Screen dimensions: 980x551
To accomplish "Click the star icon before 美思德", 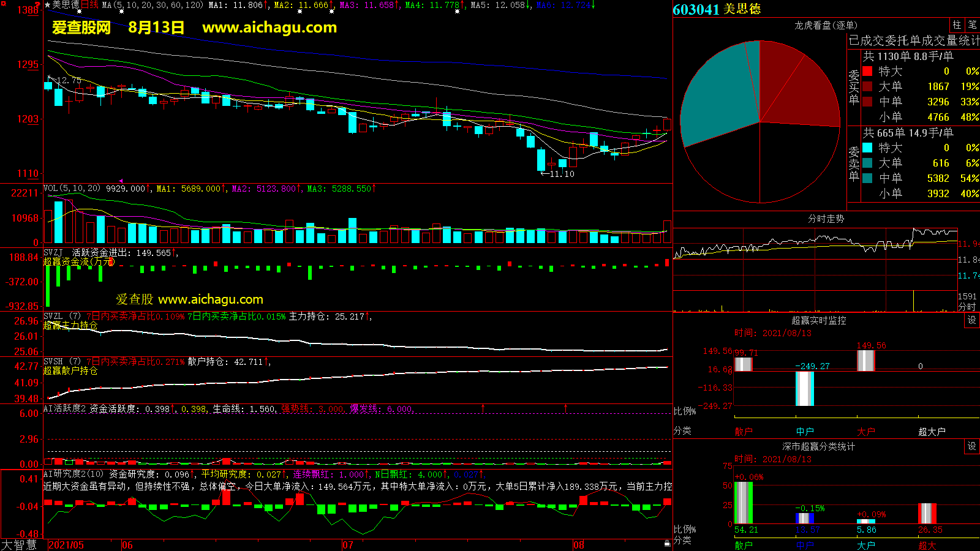I will click(x=48, y=5).
